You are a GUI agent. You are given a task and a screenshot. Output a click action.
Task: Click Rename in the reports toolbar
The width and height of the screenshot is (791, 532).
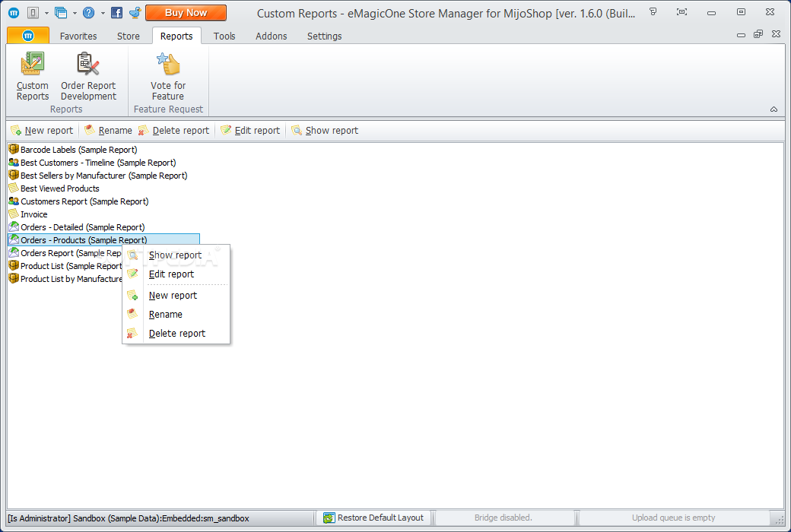tap(108, 131)
